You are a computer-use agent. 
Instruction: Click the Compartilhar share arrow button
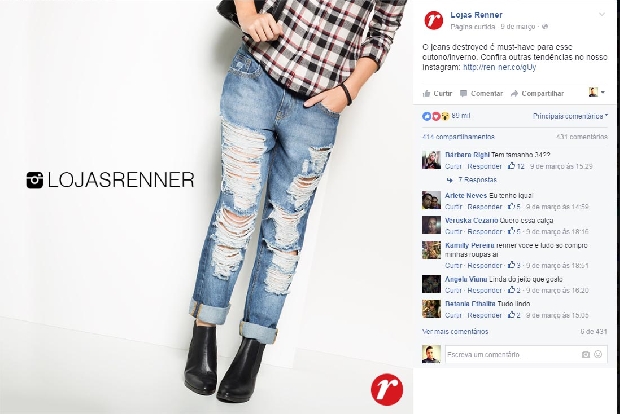pos(537,93)
